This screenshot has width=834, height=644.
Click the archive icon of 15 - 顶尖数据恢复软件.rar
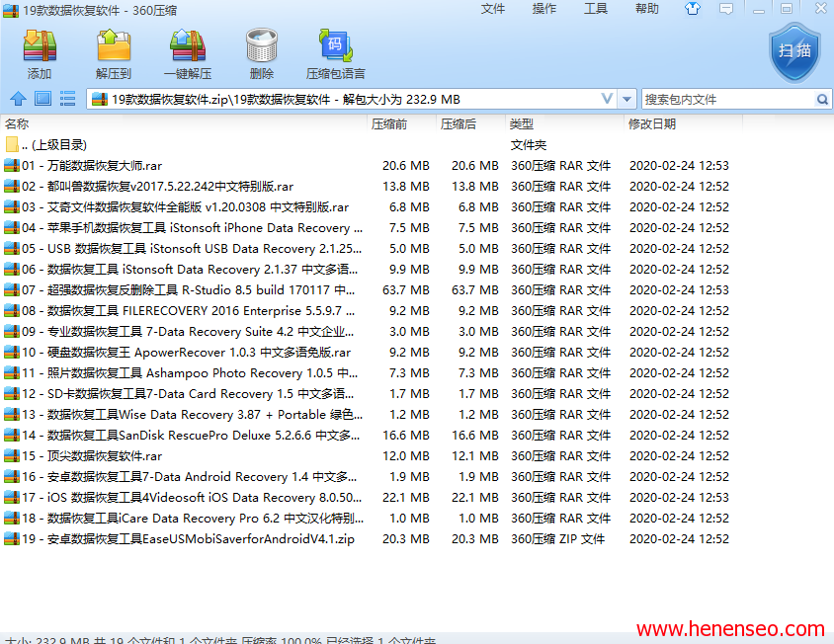(x=12, y=455)
